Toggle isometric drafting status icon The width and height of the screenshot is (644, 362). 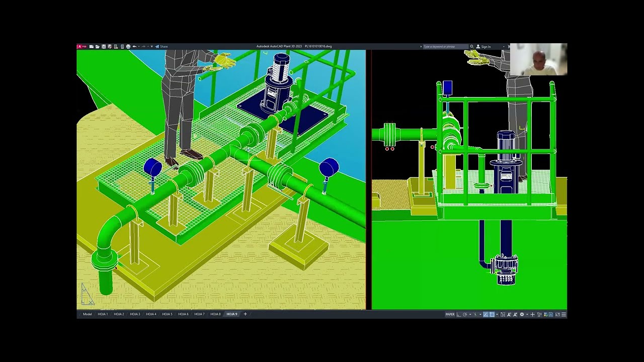tap(475, 314)
